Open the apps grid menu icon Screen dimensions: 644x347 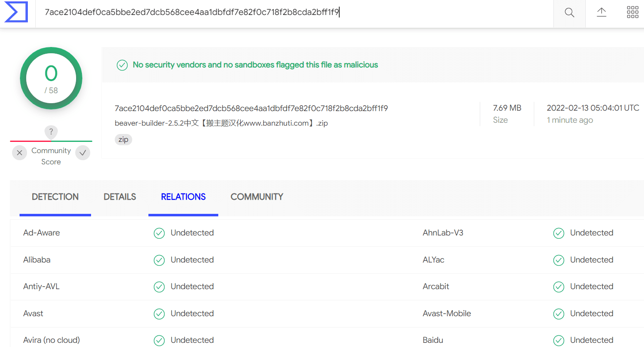(632, 12)
